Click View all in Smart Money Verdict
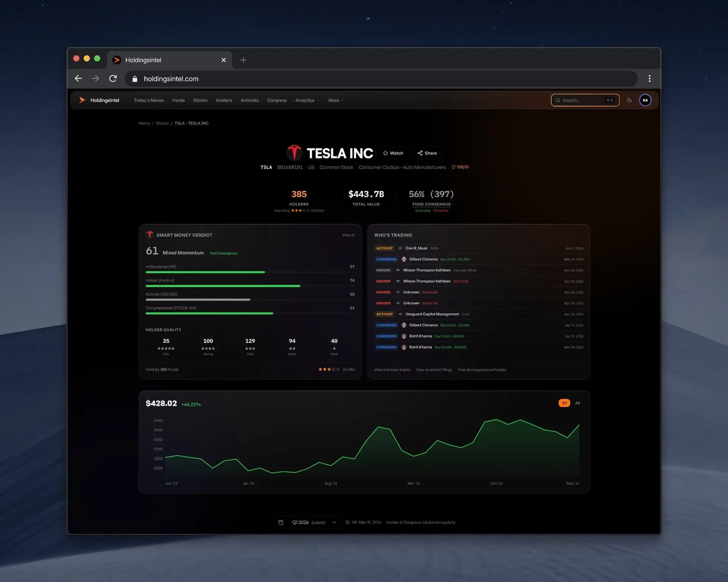728x582 pixels. (348, 235)
